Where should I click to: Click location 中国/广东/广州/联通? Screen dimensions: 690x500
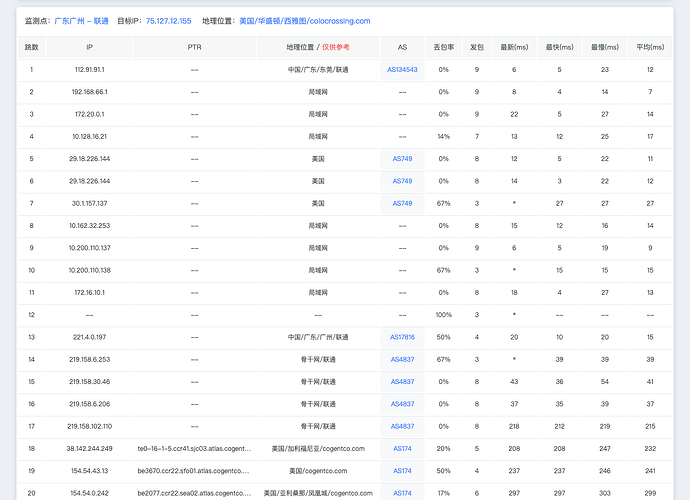click(x=318, y=337)
